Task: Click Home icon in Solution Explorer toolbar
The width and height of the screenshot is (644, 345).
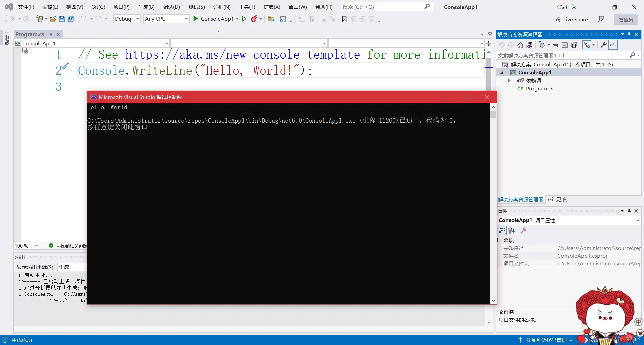Action: (520, 45)
